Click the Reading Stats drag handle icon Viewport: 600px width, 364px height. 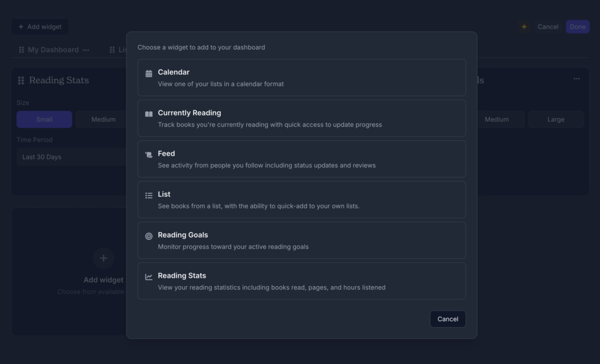click(21, 81)
